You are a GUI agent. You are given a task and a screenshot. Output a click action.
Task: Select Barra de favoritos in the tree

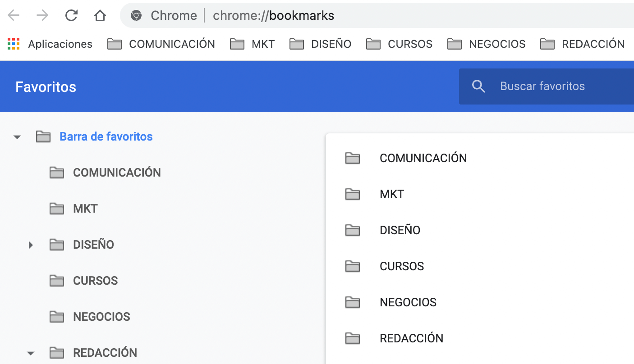point(106,136)
